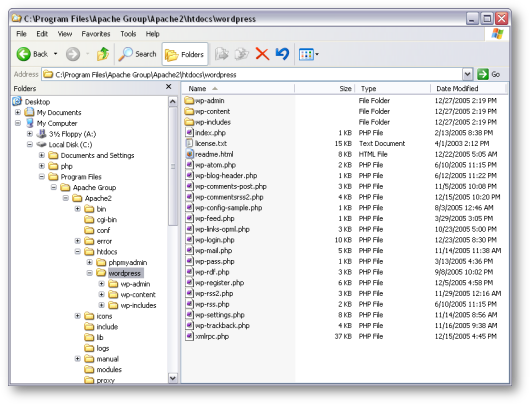The height and width of the screenshot is (404, 530).
Task: Open the View menu
Action: [65, 34]
